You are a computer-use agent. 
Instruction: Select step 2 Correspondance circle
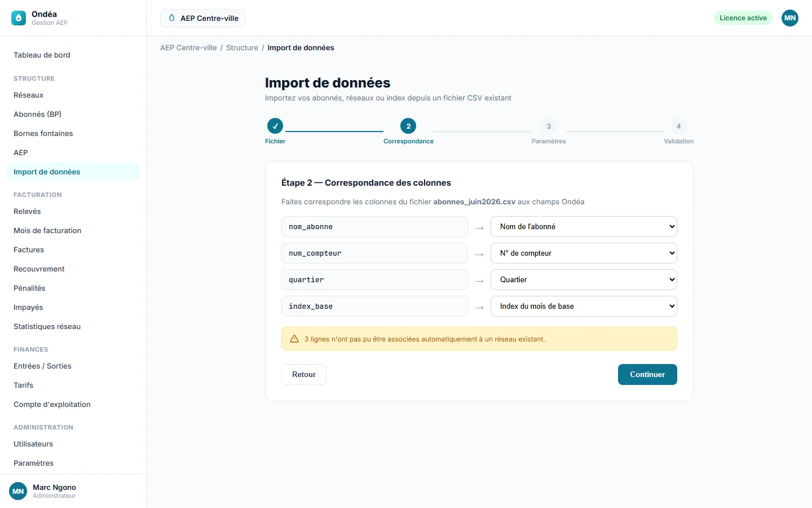click(x=408, y=126)
